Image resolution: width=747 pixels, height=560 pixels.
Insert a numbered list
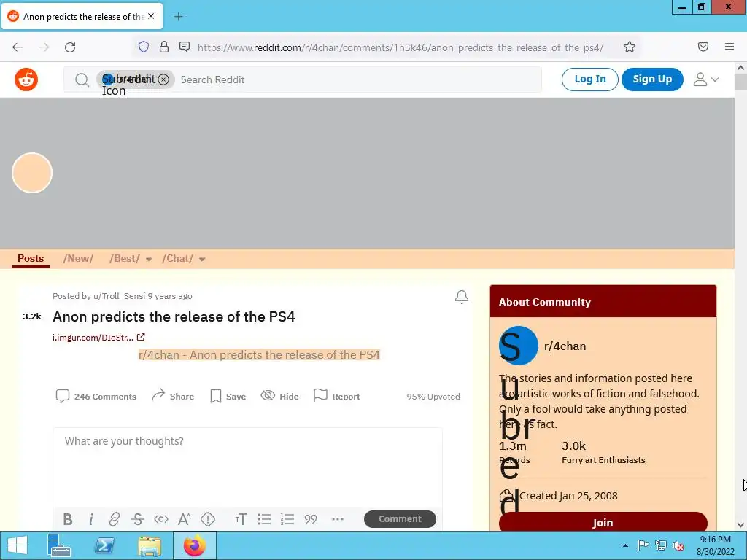coord(287,519)
